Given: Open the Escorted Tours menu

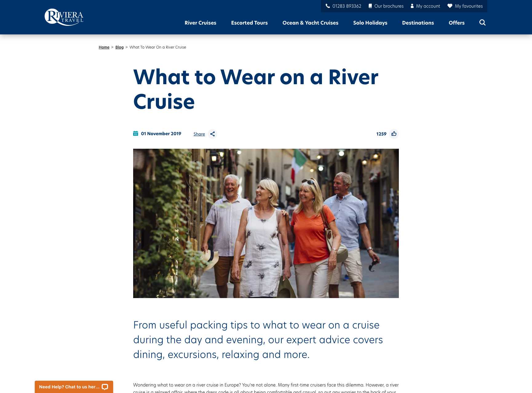Looking at the screenshot, I should click(249, 23).
